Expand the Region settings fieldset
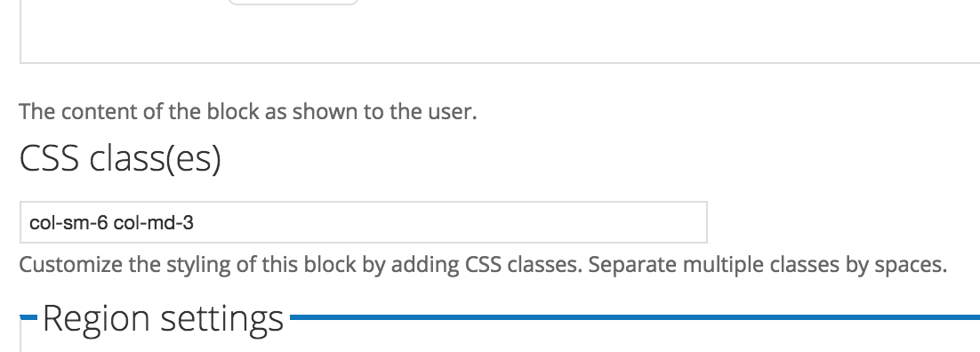 tap(163, 317)
